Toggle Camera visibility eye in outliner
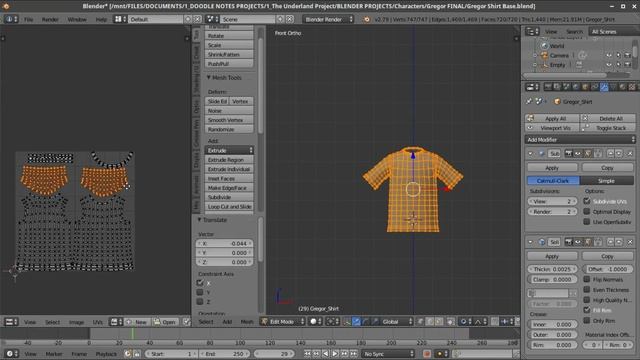Image resolution: width=640 pixels, height=360 pixels. coord(609,55)
